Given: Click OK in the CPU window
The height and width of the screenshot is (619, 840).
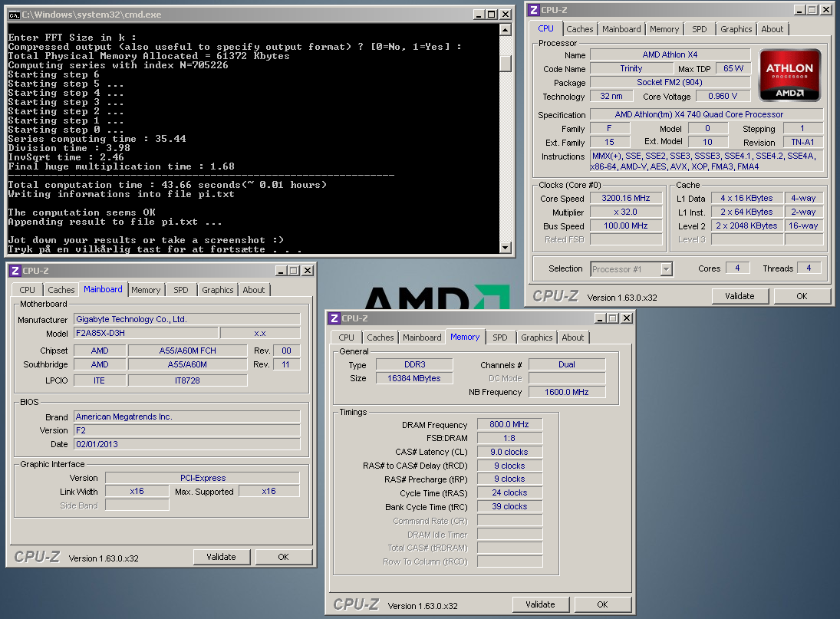Looking at the screenshot, I should tap(802, 296).
